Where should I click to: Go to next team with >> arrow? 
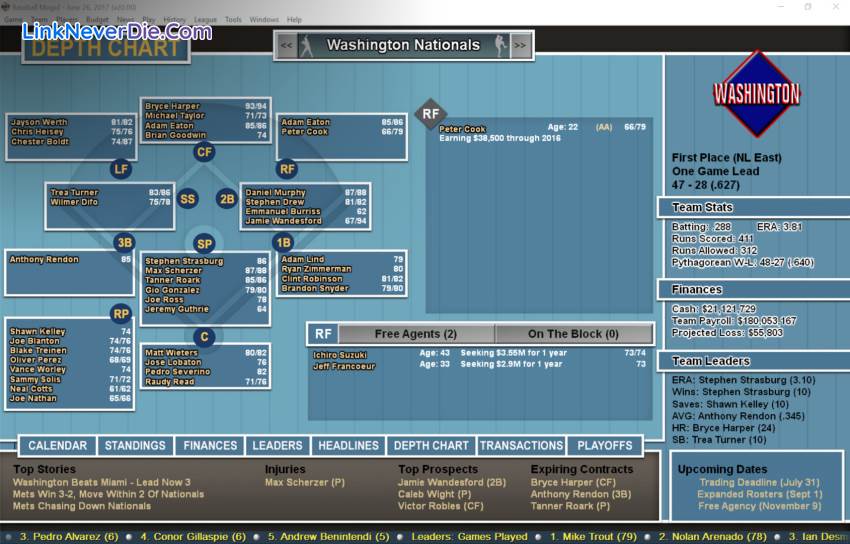click(520, 45)
